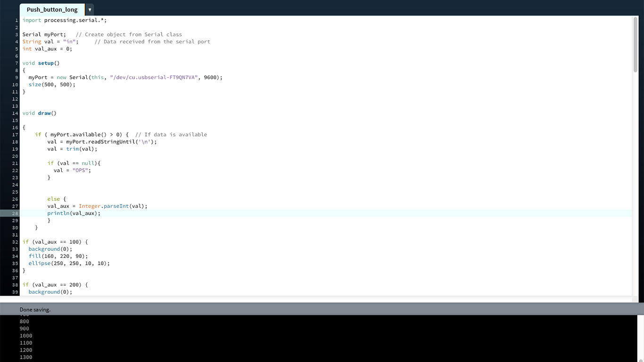The image size is (644, 362).
Task: Click the console output value 1200
Action: (26, 350)
